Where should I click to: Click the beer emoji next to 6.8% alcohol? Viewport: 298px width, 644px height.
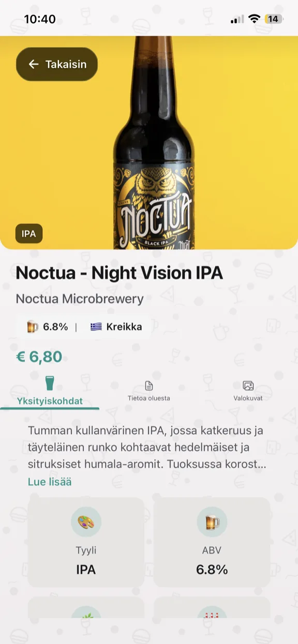pos(32,327)
